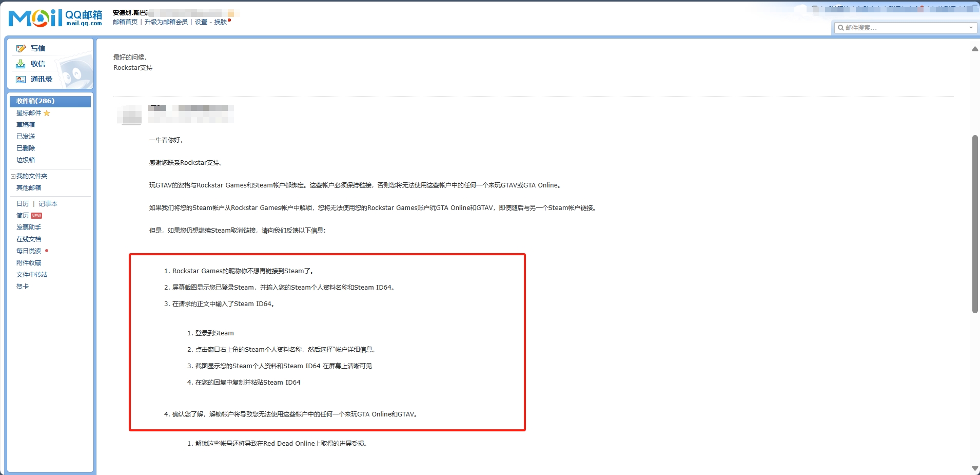Image resolution: width=980 pixels, height=475 pixels.
Task: Click the contacts address book icon
Action: 21,79
